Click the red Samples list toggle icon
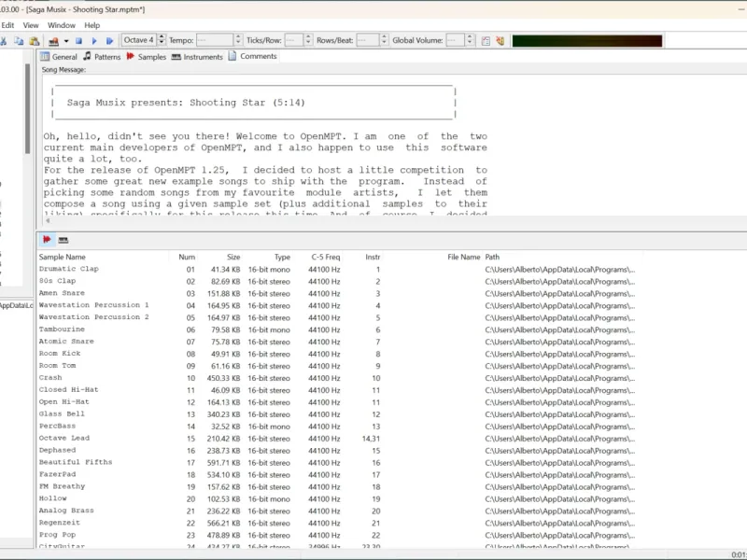Screen dimensions: 747x560 (47, 240)
